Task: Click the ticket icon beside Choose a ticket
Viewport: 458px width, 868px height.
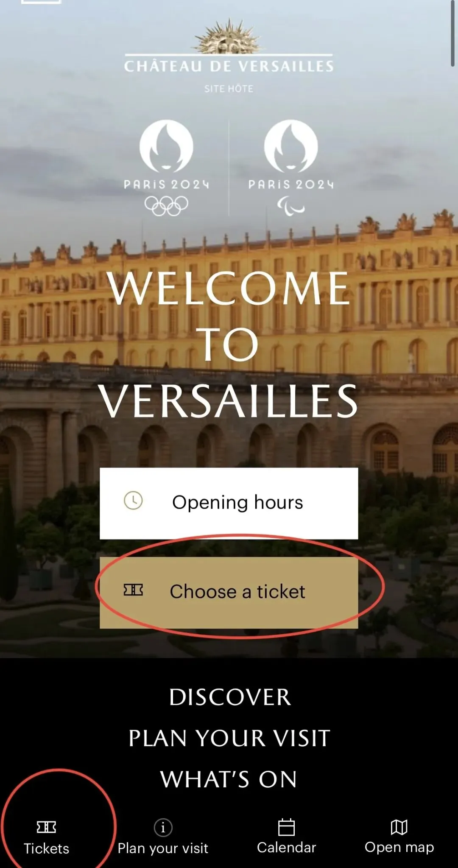Action: pyautogui.click(x=133, y=590)
